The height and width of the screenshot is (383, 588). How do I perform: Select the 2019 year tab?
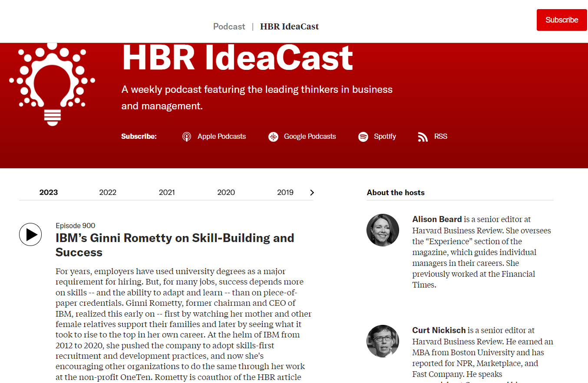pyautogui.click(x=285, y=192)
